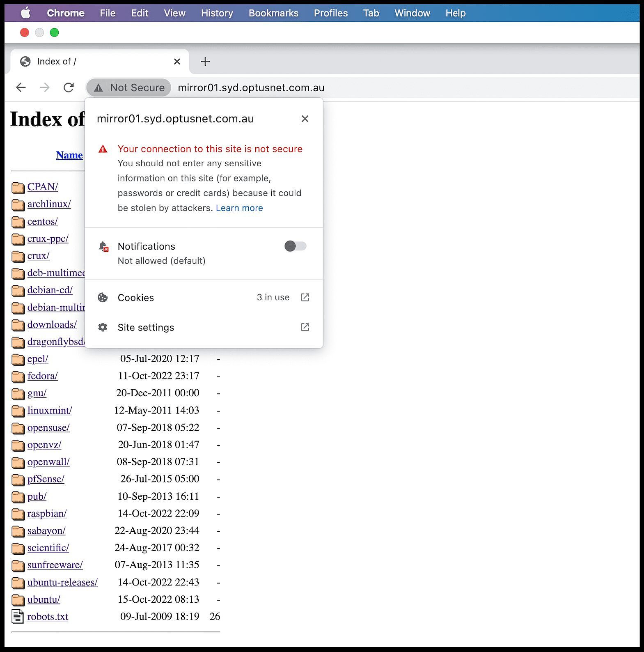
Task: Click the folder icon beside ubuntu/
Action: click(x=18, y=600)
